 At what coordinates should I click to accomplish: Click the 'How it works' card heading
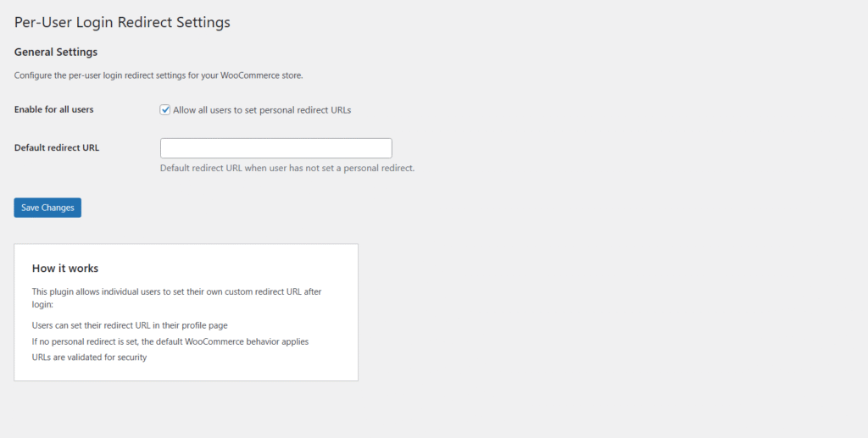click(x=65, y=269)
